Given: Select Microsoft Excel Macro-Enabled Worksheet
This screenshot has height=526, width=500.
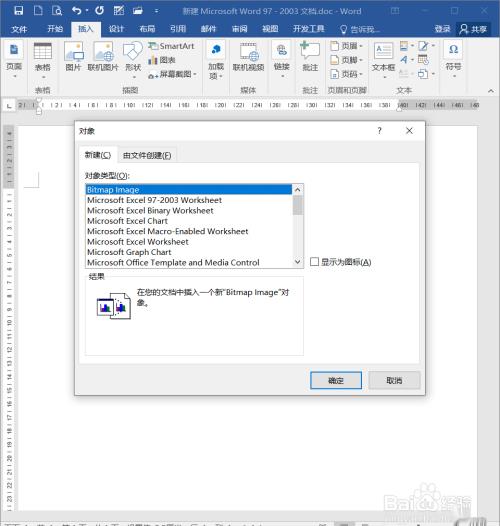Looking at the screenshot, I should [189, 231].
